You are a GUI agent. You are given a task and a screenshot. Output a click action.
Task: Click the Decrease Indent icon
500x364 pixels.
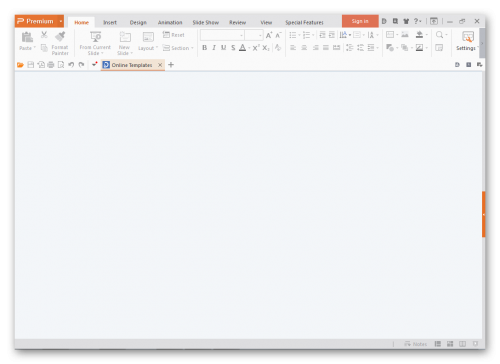[x=322, y=35]
